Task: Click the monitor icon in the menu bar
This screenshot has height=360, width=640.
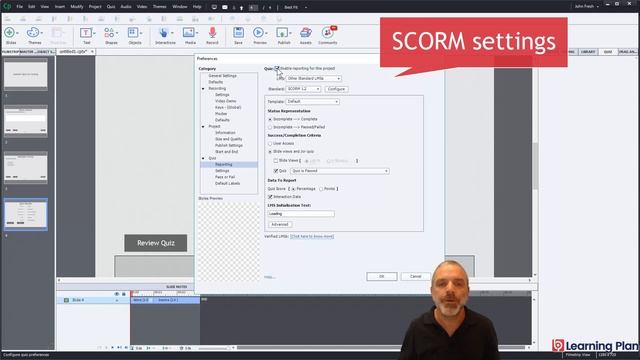Action: [x=214, y=7]
